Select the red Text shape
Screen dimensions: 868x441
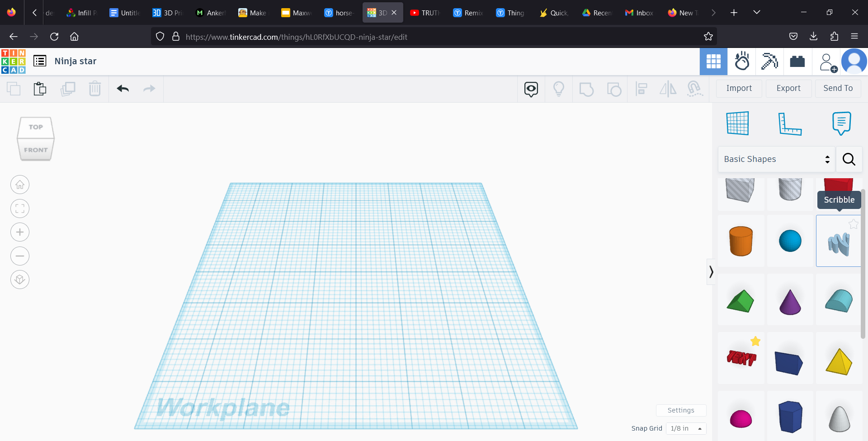pyautogui.click(x=741, y=359)
